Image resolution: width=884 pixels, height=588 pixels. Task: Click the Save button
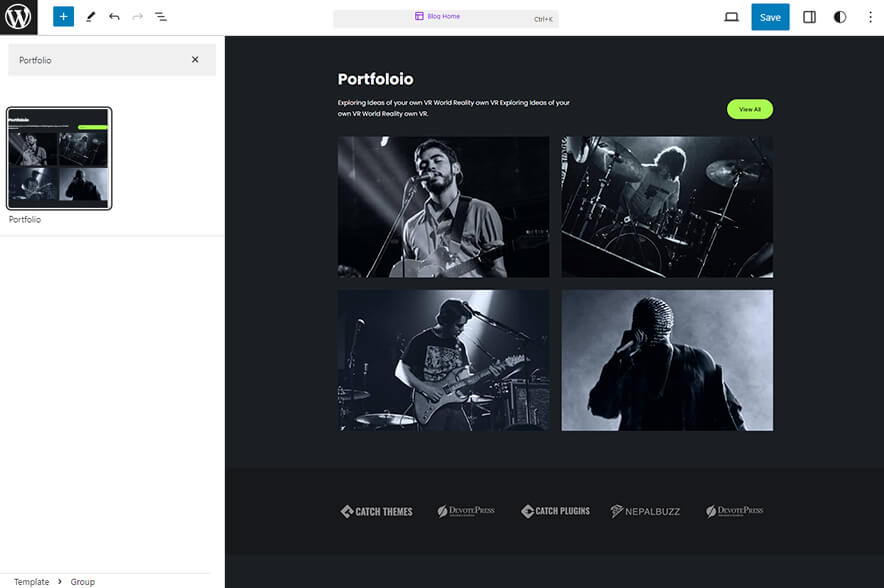[770, 17]
